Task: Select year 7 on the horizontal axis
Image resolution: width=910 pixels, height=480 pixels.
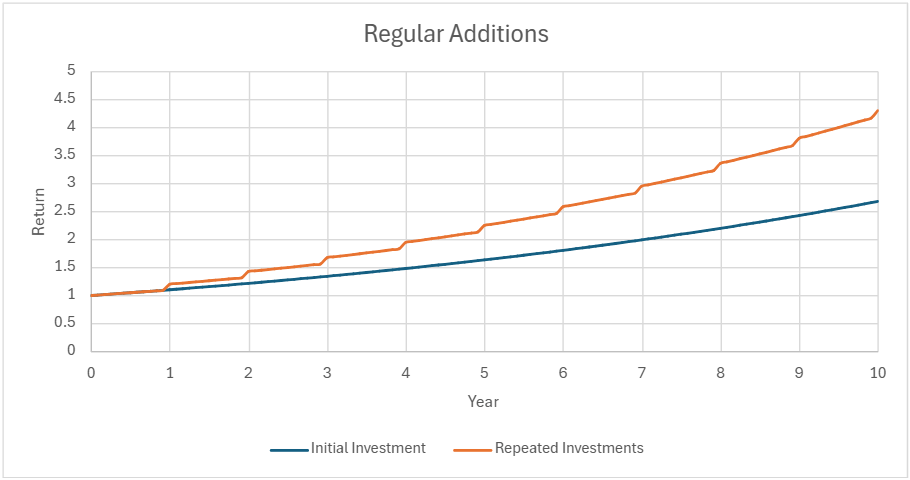Action: click(x=641, y=374)
